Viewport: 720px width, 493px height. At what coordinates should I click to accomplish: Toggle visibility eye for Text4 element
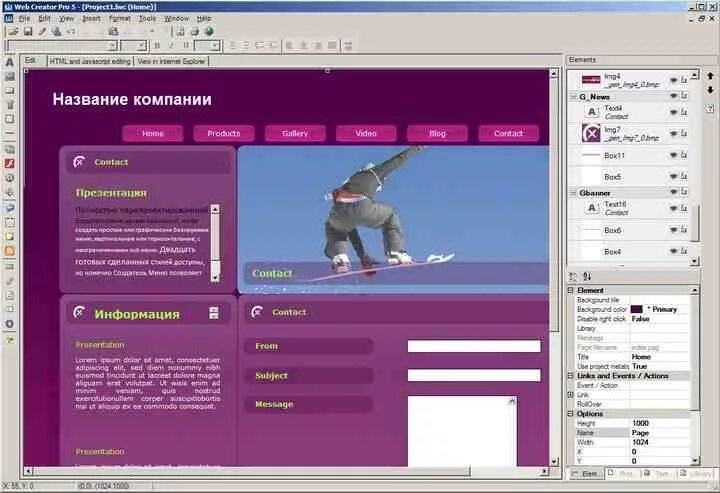[x=673, y=112]
